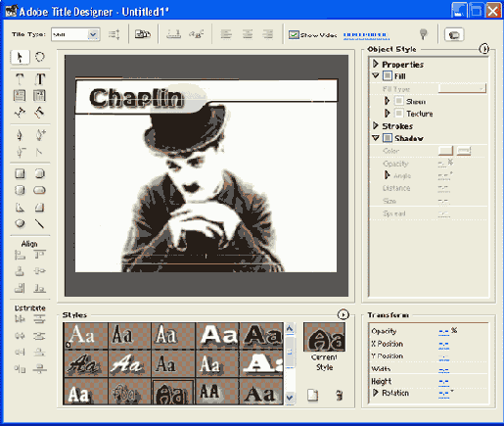Click the tab stops toolbar icon
The width and height of the screenshot is (504, 426).
(173, 34)
